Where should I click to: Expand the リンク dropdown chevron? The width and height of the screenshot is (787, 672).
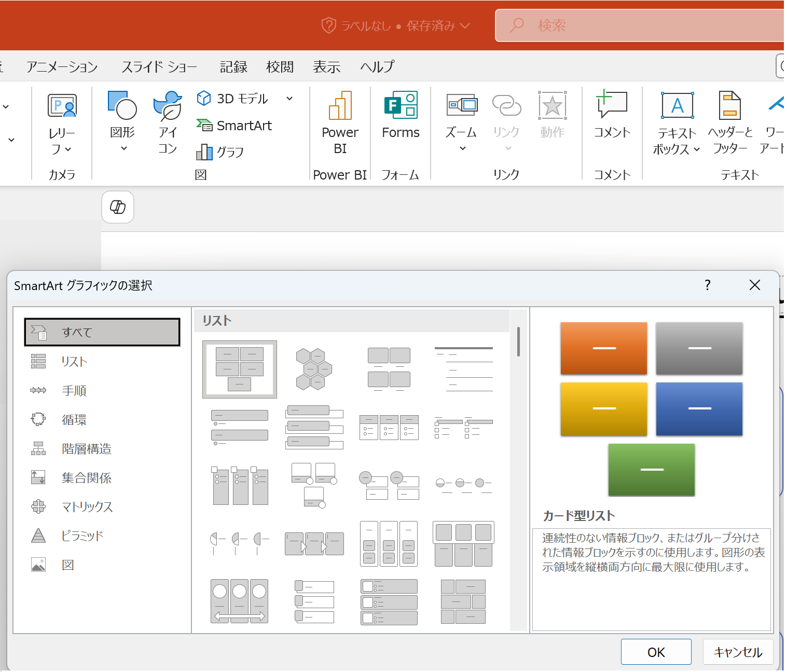point(508,148)
